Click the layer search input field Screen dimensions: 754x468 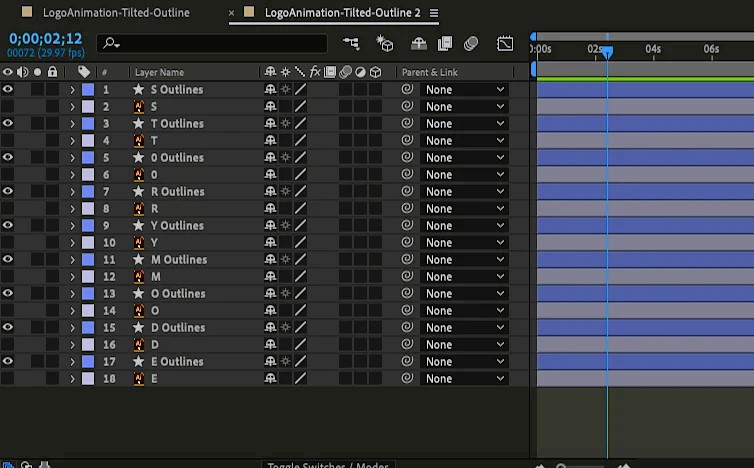coord(212,44)
